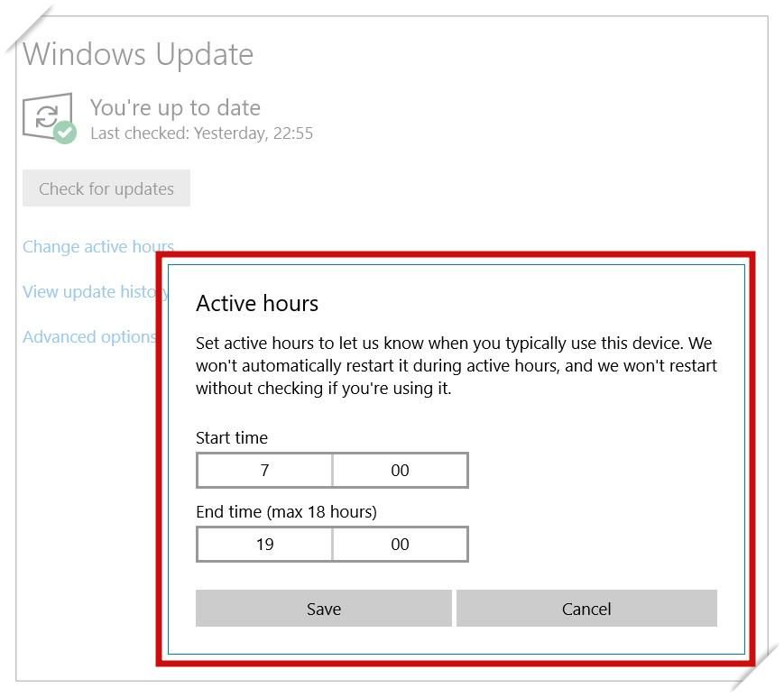Click the Last checked timestamp text
784x697 pixels.
point(201,133)
